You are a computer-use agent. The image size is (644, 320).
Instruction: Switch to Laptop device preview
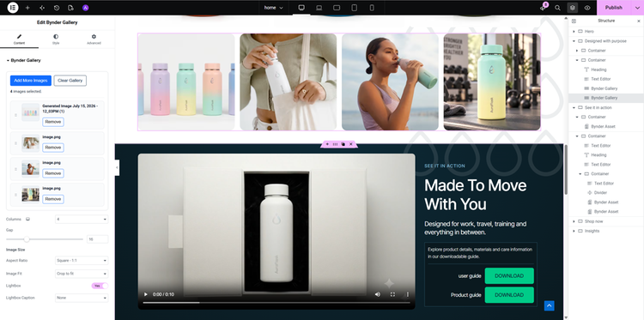pos(319,8)
